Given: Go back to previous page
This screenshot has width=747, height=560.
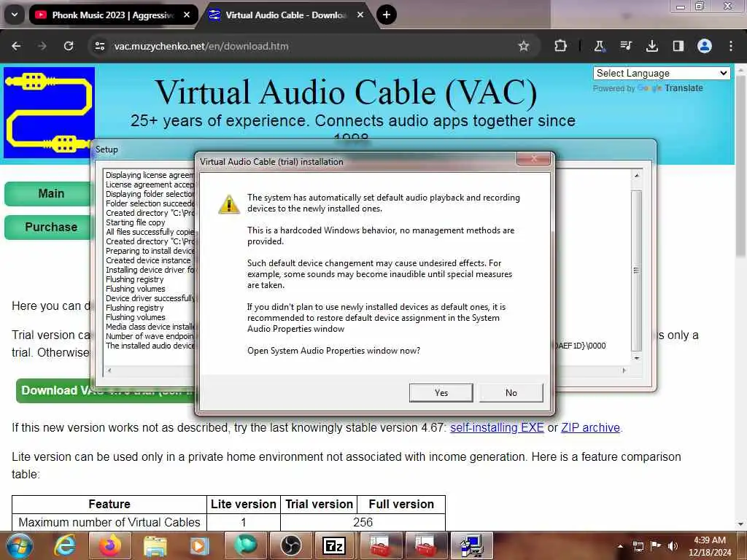Looking at the screenshot, I should point(16,46).
